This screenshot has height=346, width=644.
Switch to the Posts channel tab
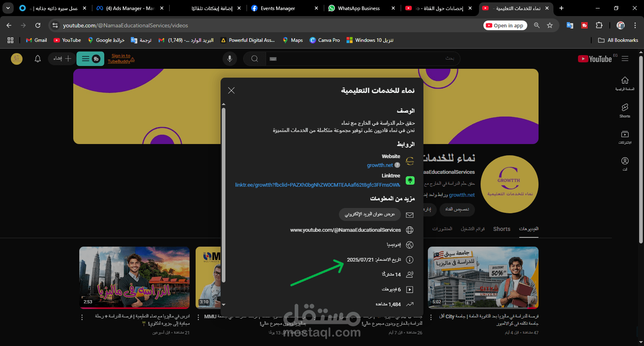pos(442,229)
